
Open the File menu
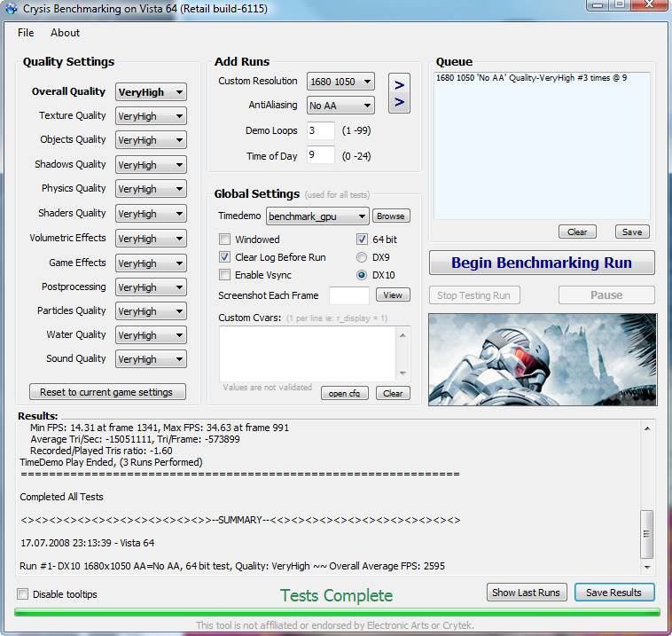(26, 33)
